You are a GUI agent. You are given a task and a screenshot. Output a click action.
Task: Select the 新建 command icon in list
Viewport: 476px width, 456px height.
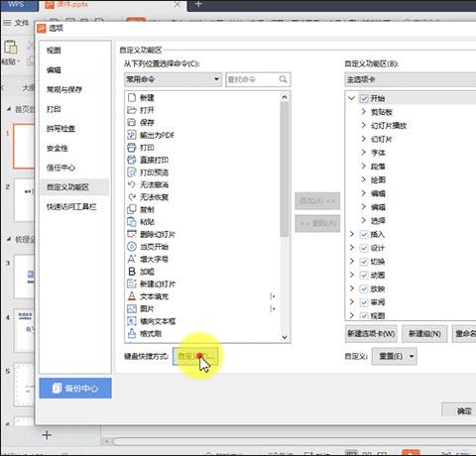[x=132, y=97]
